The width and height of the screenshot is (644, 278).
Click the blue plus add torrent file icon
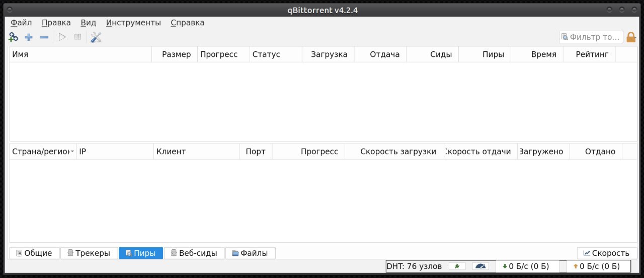point(29,37)
